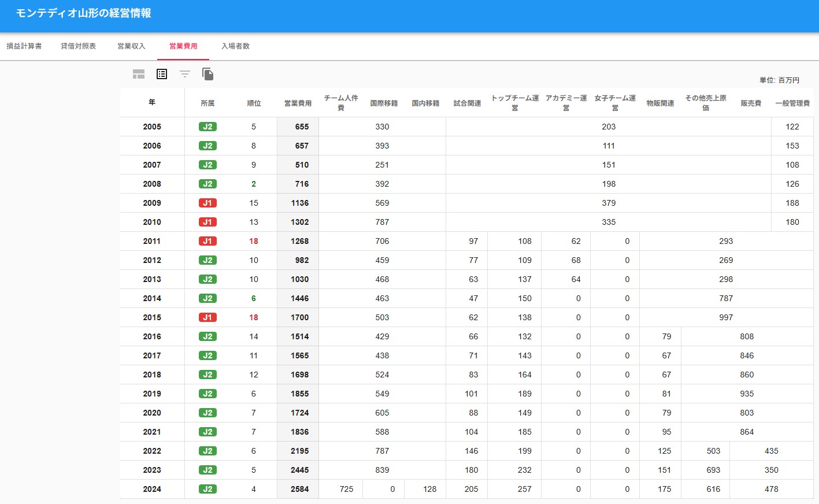Select the 2024 year row cell

click(x=152, y=489)
